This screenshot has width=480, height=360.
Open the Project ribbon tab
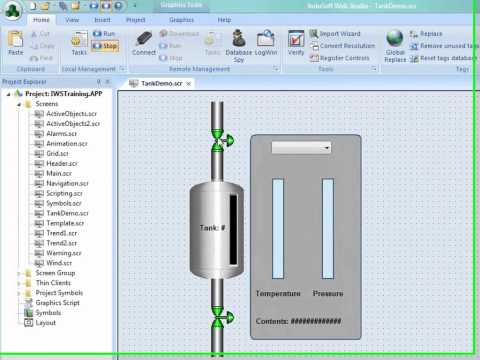(136, 20)
